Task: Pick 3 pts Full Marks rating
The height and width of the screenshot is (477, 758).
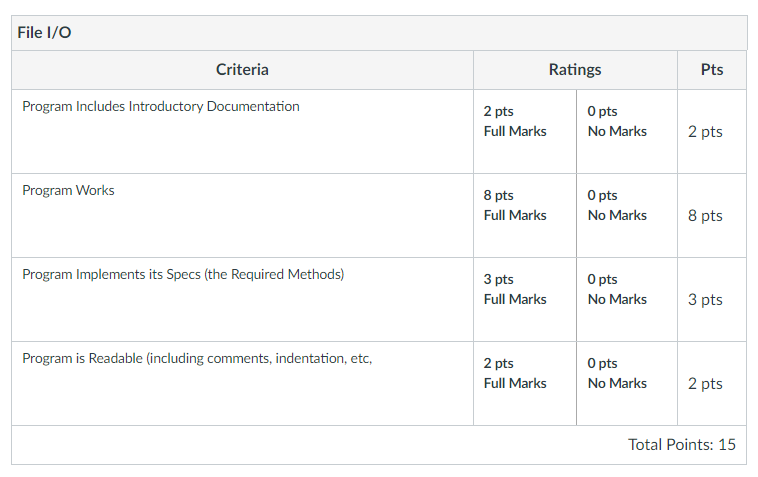Action: tap(525, 300)
